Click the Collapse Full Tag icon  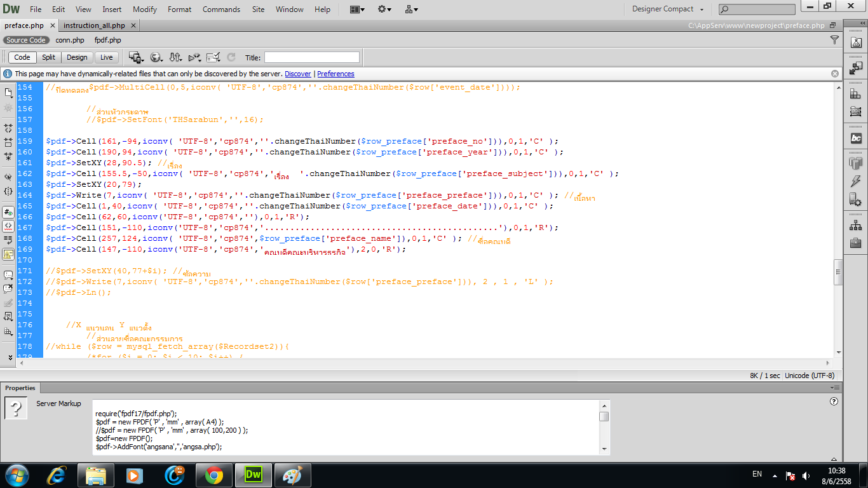click(8, 128)
